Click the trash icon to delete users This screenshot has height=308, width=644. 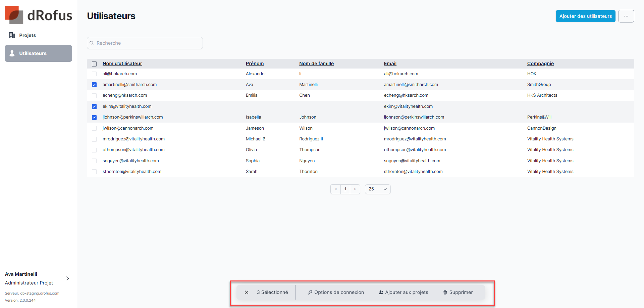[445, 292]
